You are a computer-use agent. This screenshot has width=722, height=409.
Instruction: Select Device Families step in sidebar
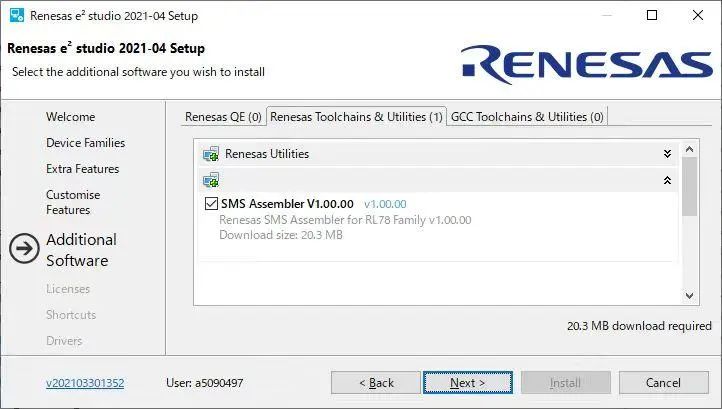coord(85,143)
